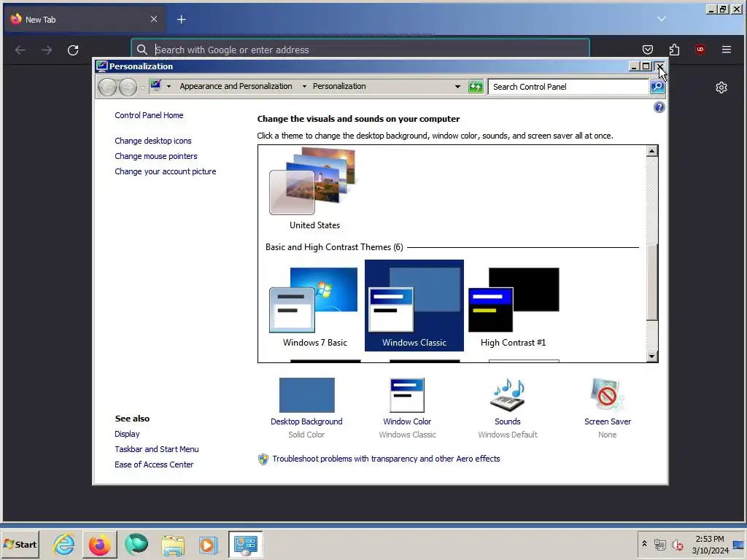Click the Search Control Panel magnifier icon
Screen dimensions: 747x560
point(657,87)
